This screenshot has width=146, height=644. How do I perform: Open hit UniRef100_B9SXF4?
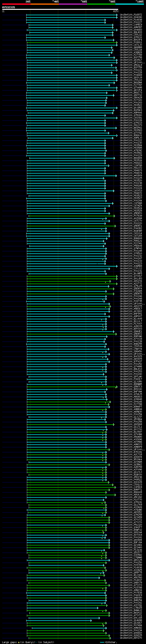[131, 40]
